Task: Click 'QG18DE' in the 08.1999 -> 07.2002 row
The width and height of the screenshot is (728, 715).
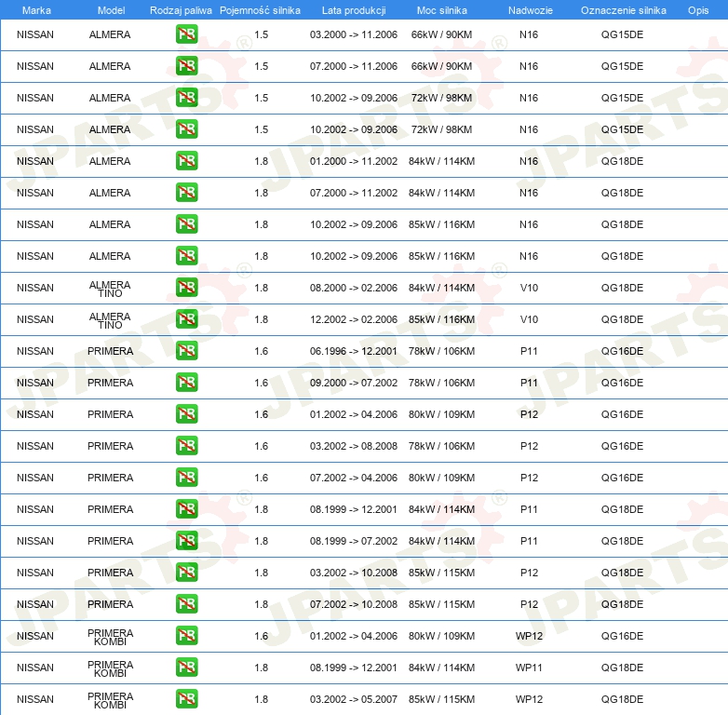Action: pos(622,541)
